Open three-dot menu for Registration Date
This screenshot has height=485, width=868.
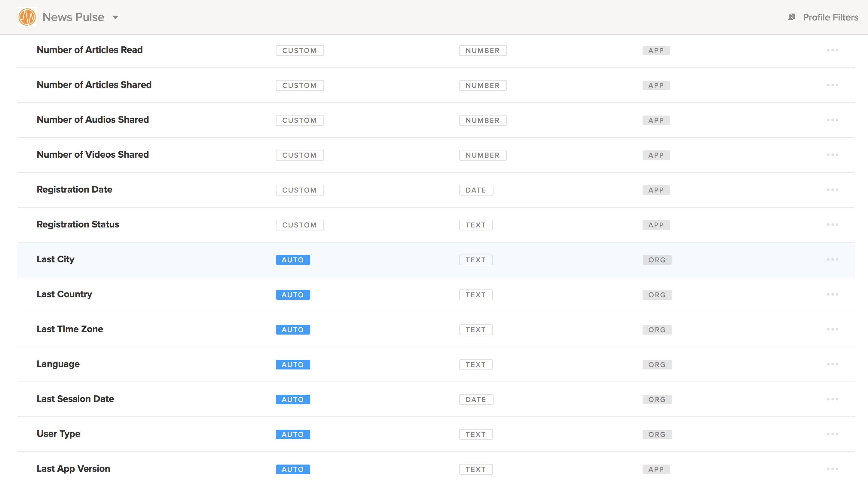click(832, 190)
